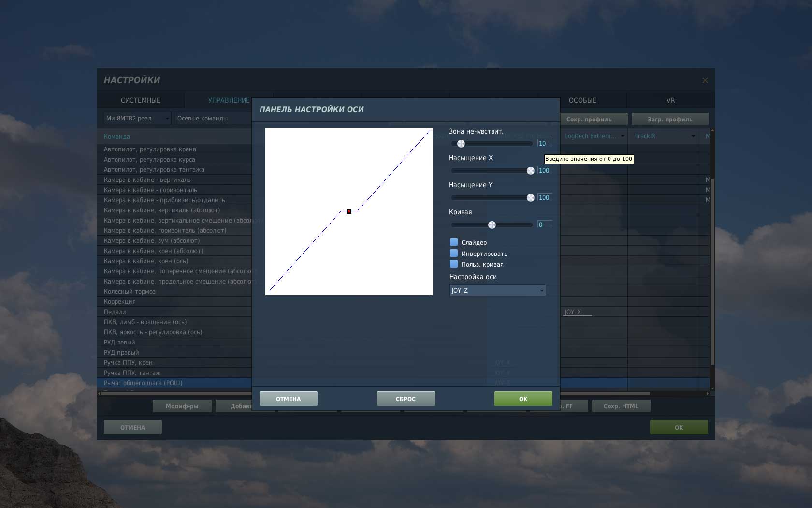Select row Камера в кабине - вертикаль

pos(174,179)
